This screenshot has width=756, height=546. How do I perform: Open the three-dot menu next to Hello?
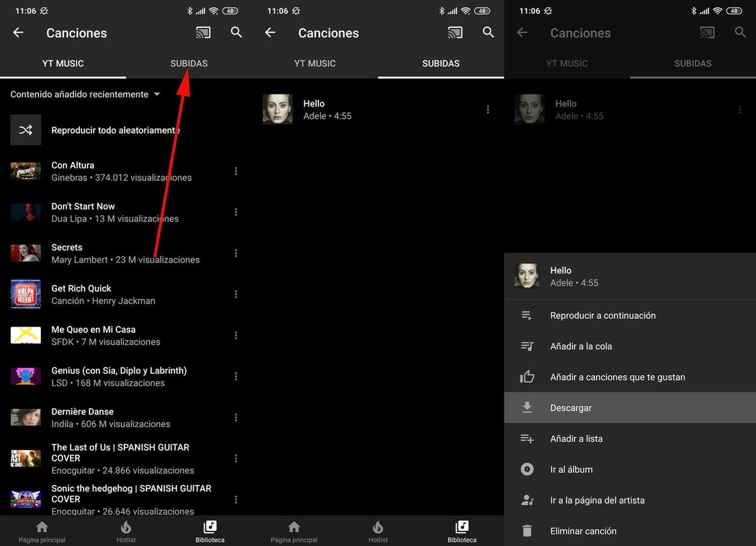point(488,109)
